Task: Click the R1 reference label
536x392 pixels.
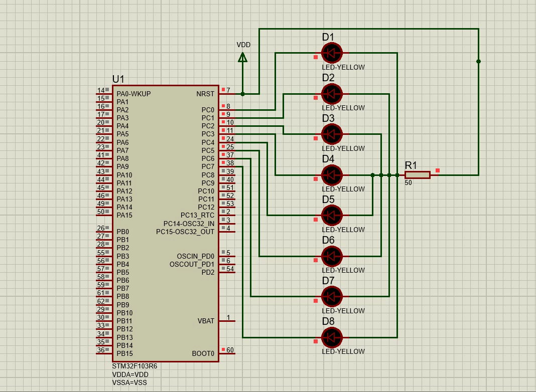Action: pos(411,165)
